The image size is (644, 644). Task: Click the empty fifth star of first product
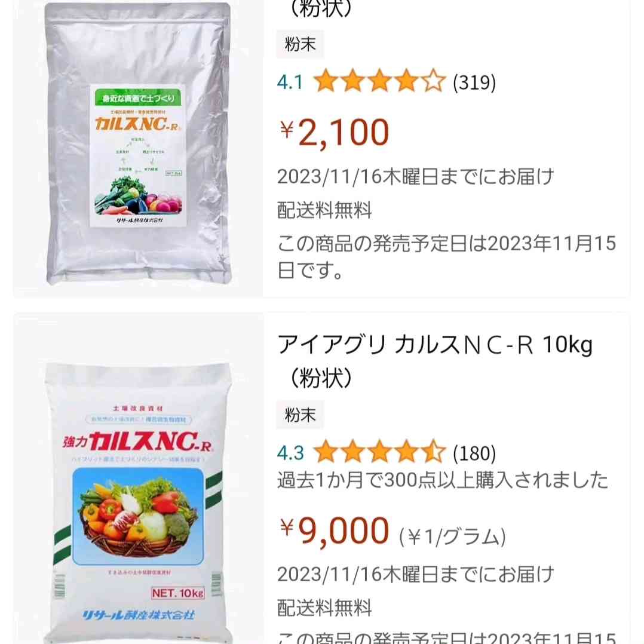tap(433, 81)
